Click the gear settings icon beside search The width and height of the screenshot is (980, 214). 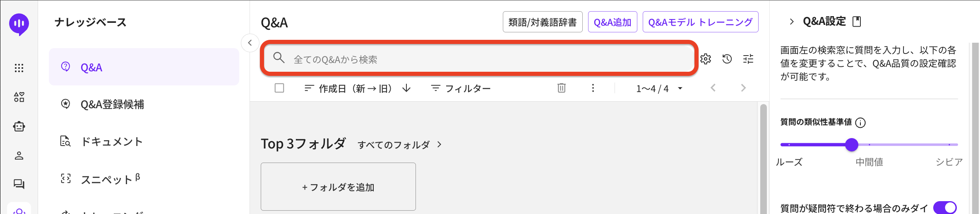click(x=706, y=59)
